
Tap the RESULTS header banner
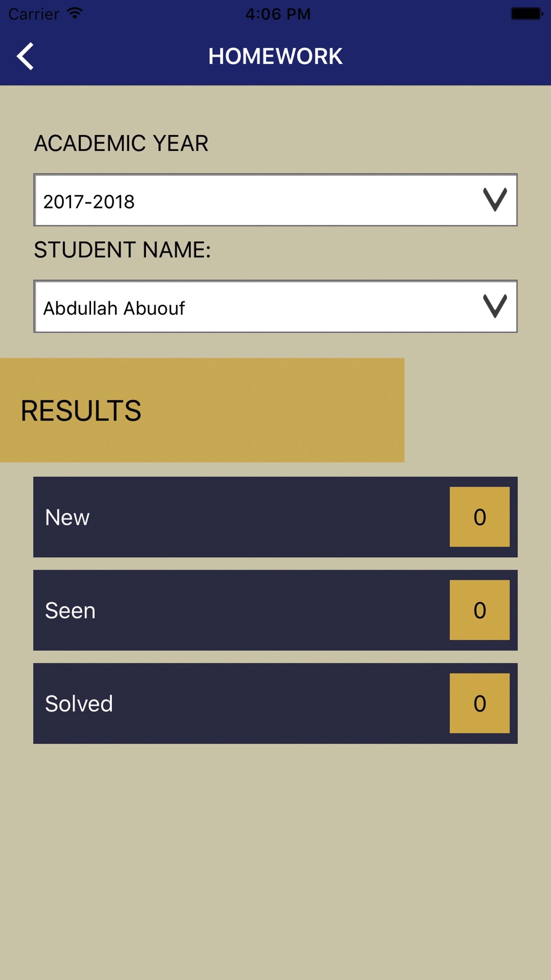[x=202, y=410]
